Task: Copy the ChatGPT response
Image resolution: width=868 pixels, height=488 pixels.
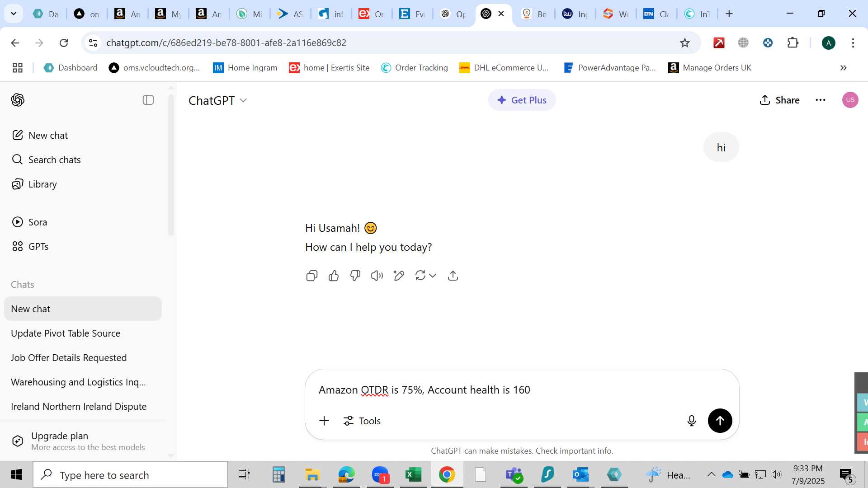Action: pos(312,276)
